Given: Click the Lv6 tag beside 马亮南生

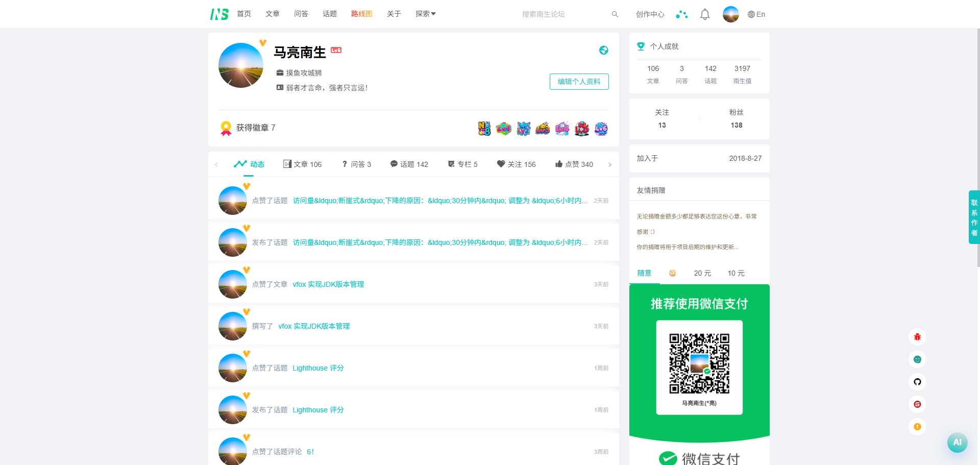Looking at the screenshot, I should [336, 50].
